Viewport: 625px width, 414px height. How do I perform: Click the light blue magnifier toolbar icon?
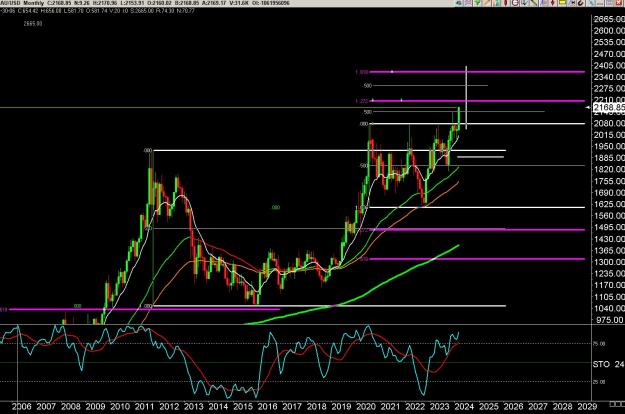(x=590, y=3)
